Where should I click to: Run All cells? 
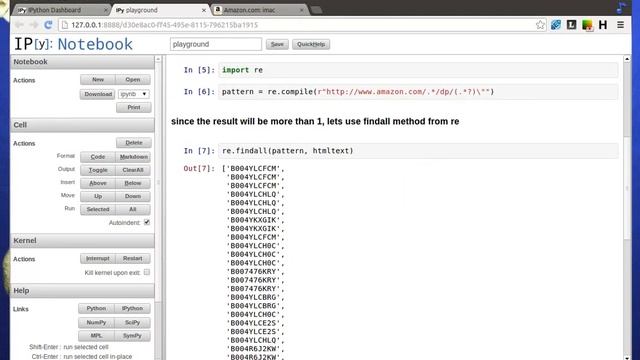point(133,209)
